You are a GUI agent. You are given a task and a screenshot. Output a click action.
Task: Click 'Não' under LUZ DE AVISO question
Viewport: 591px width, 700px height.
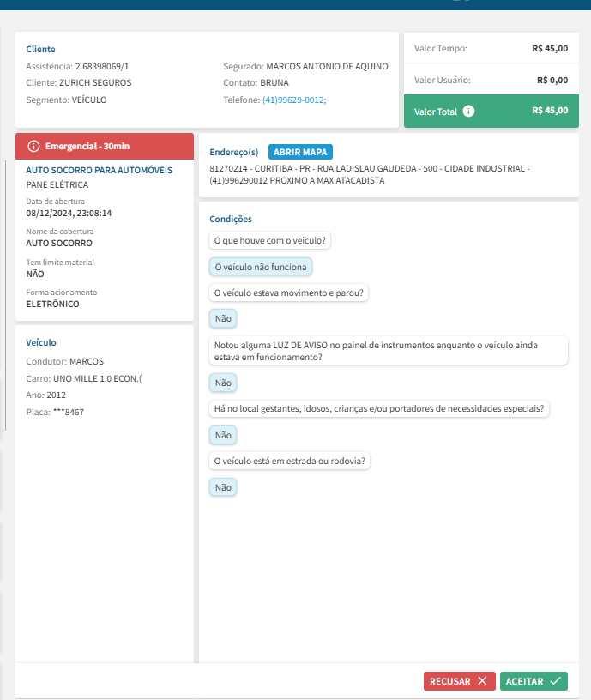coord(223,383)
